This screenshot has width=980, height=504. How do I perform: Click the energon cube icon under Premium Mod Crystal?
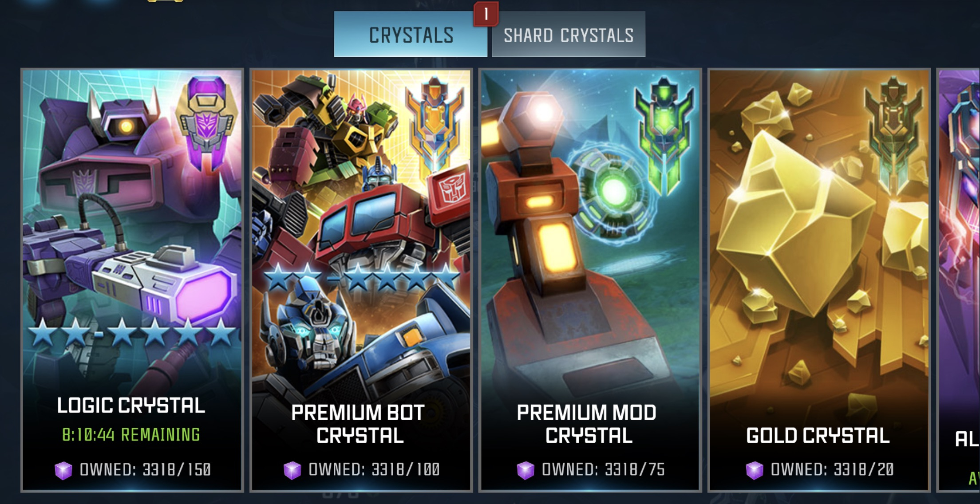pyautogui.click(x=526, y=470)
